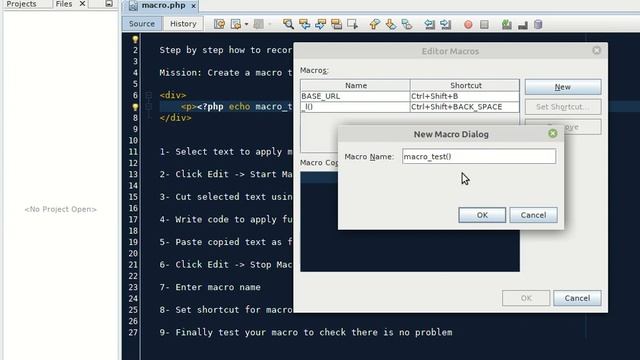Sort by the Shortcut column header
Viewport: 640px width, 360px height.
(465, 85)
